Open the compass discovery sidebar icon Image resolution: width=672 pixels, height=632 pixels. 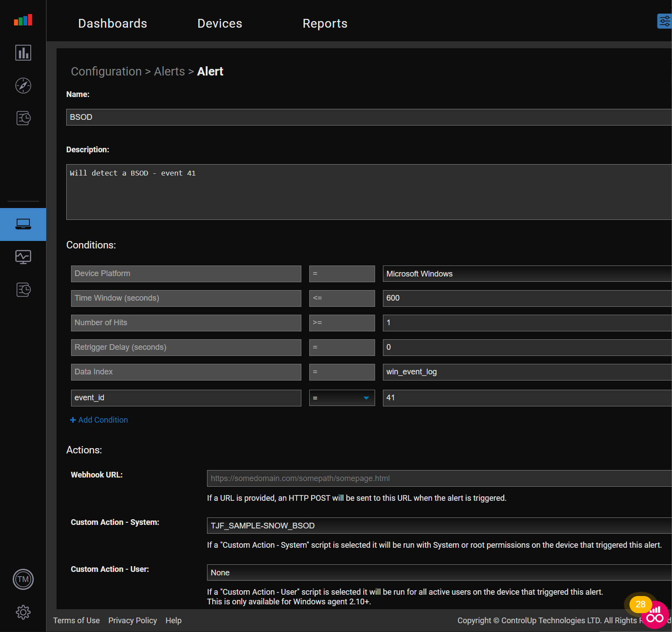tap(23, 86)
